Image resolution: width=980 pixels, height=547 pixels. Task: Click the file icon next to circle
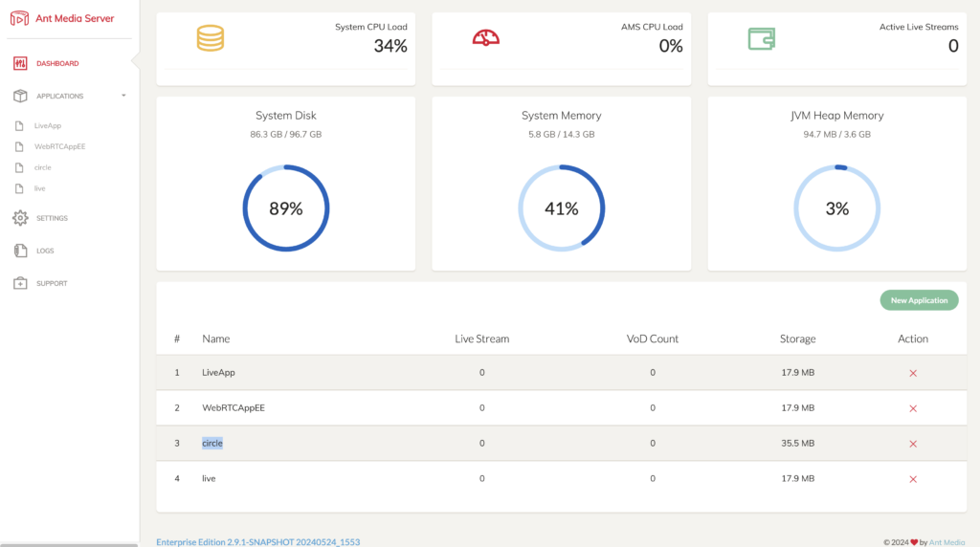tap(19, 167)
